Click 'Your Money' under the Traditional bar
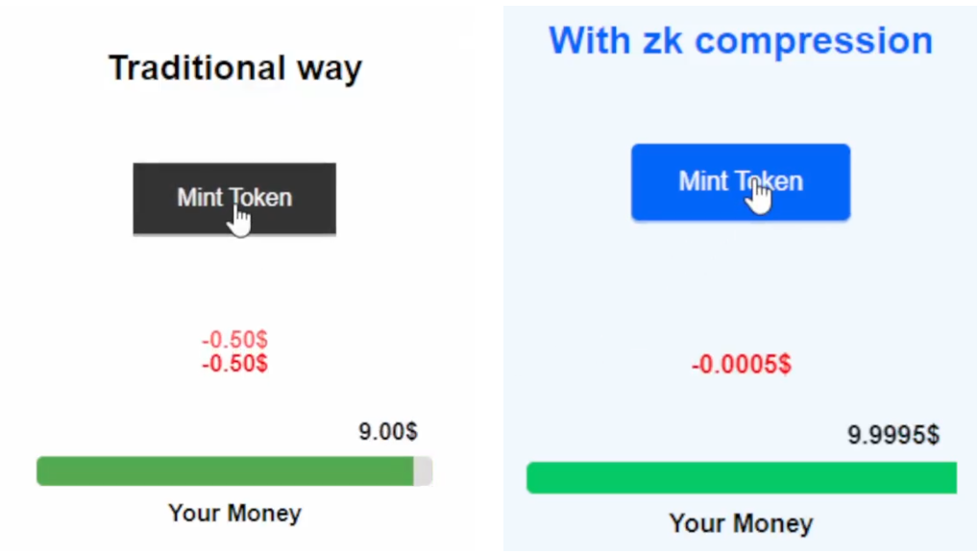Viewport: 980px width, 555px height. pos(234,514)
